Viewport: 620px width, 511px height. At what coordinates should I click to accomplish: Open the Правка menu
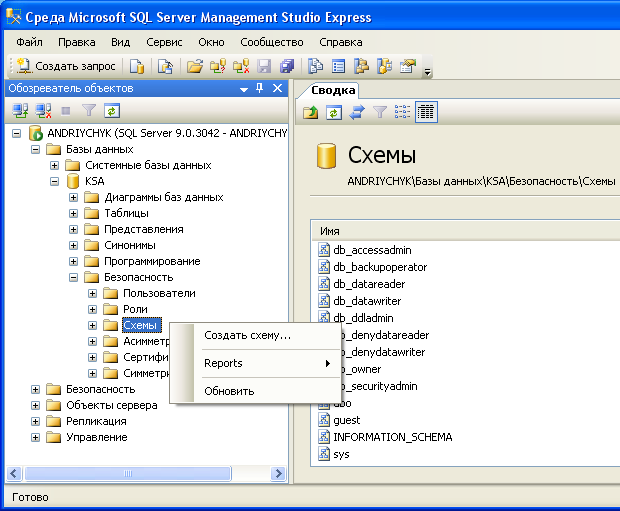coord(77,42)
